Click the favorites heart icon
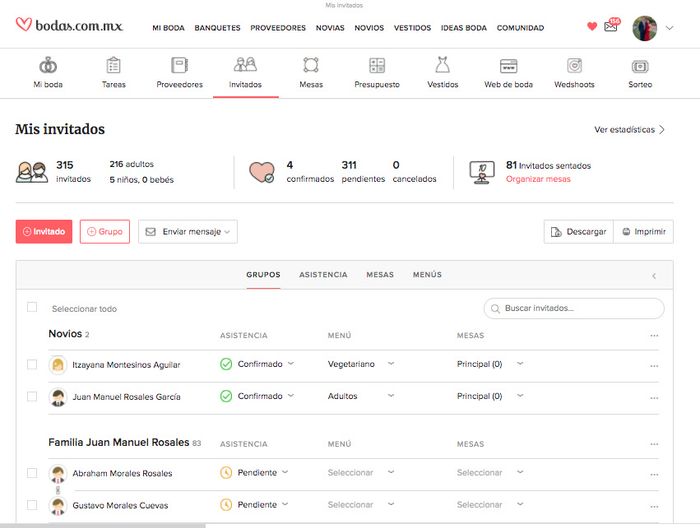Viewport: 700px width, 528px height. 591,27
